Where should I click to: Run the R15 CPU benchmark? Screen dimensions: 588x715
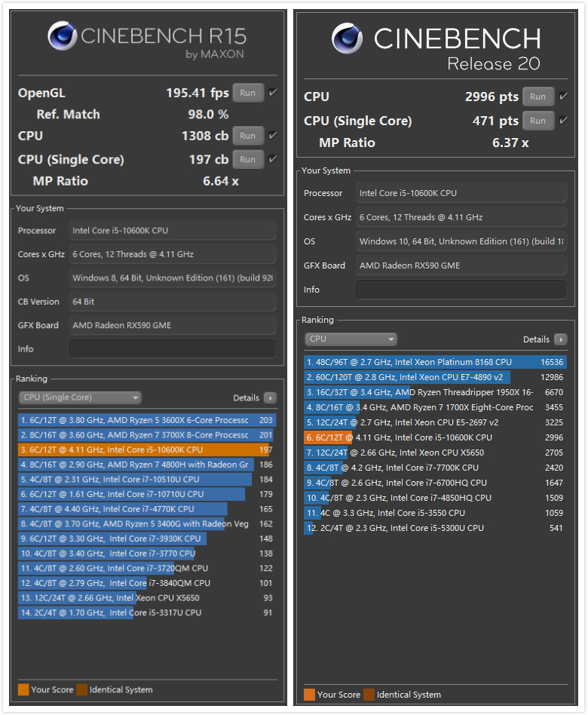tap(248, 136)
